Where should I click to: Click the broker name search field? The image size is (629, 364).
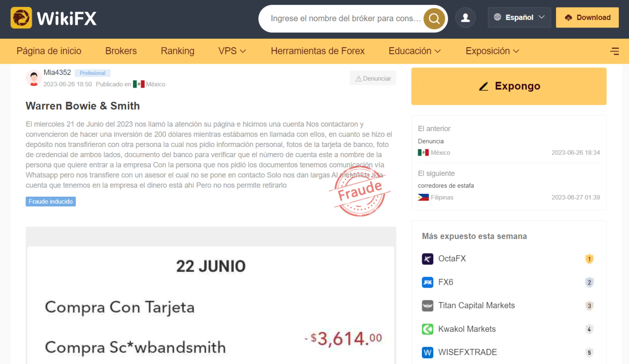[346, 18]
